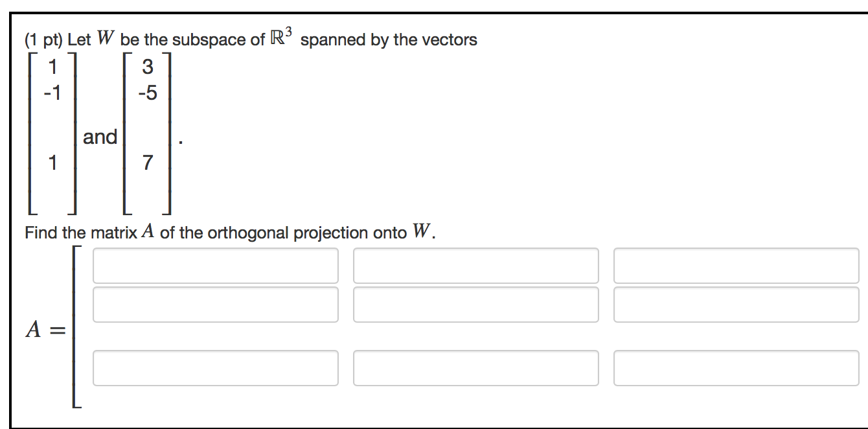Click the middle-left matrix entry field

[x=216, y=303]
